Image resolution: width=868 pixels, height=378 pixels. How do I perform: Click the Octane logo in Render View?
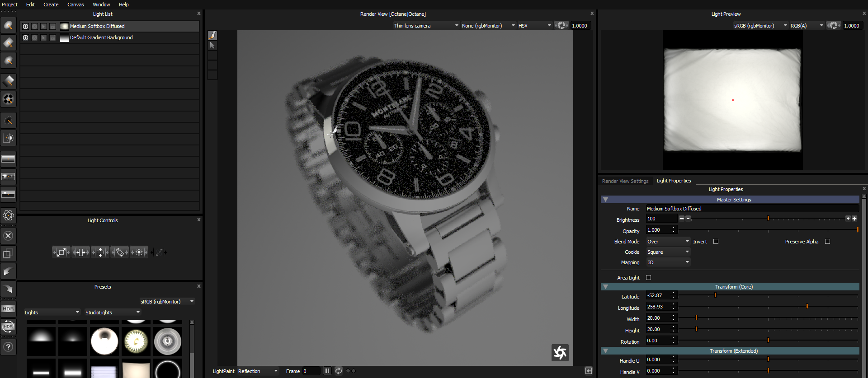tap(560, 353)
